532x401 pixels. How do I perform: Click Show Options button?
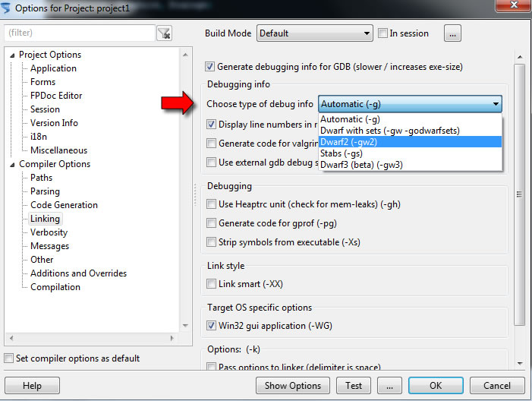click(293, 385)
